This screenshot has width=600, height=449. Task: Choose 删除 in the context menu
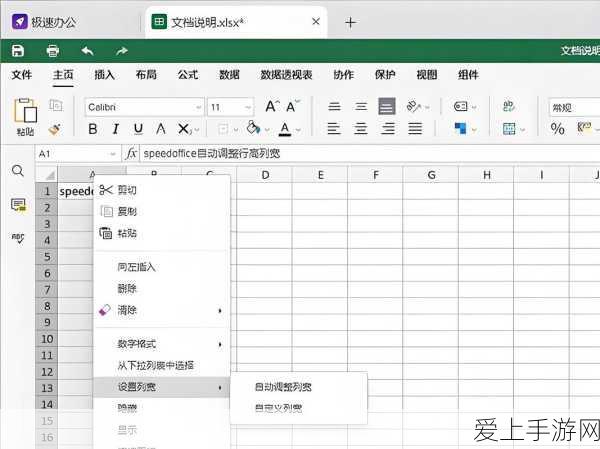tap(161, 288)
